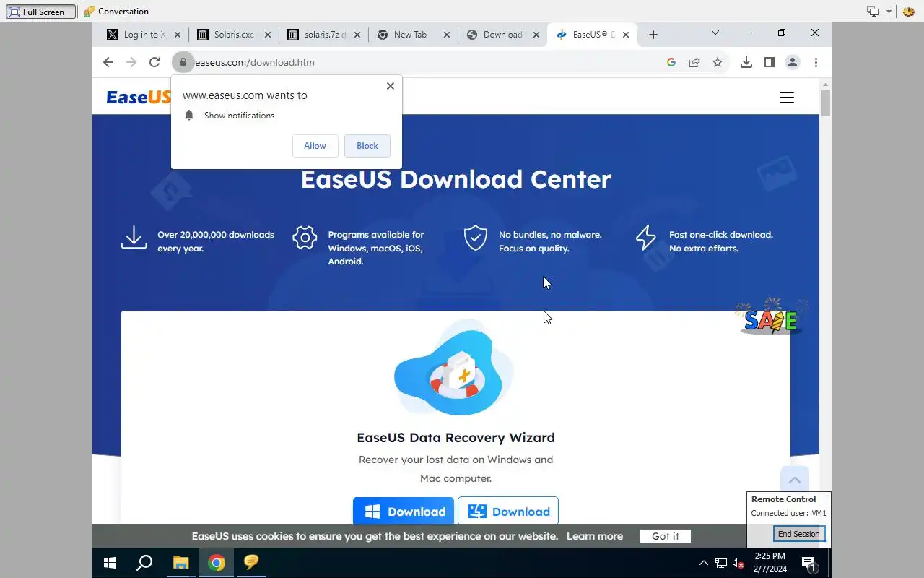
Task: Click Chrome icon in taskbar
Action: click(216, 563)
